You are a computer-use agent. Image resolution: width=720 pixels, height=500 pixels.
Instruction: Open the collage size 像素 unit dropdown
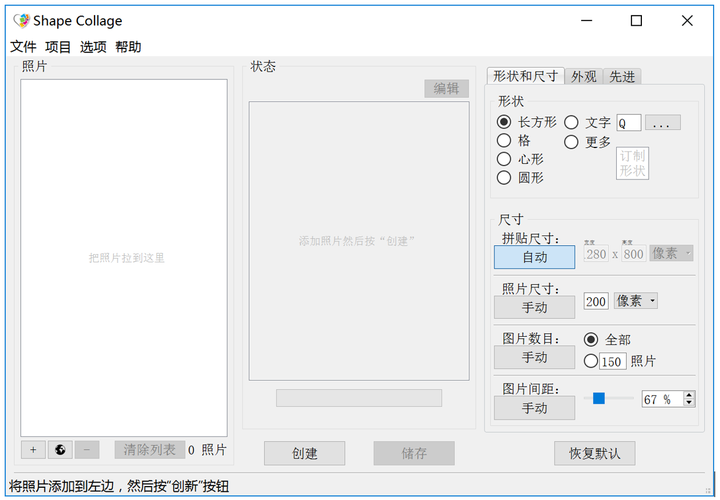(x=671, y=253)
